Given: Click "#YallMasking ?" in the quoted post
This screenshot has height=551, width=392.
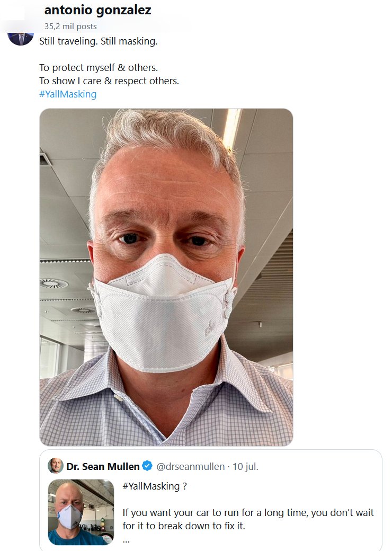Looking at the screenshot, I should pyautogui.click(x=154, y=486).
